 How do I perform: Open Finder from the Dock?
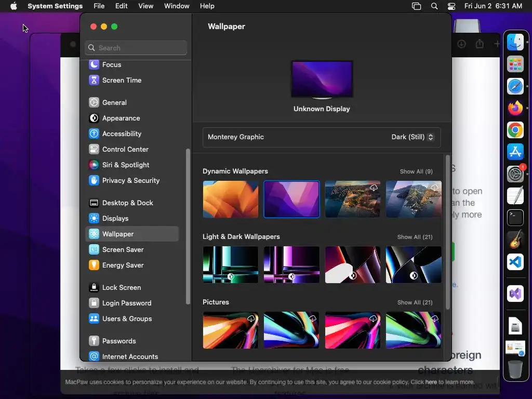click(x=515, y=43)
